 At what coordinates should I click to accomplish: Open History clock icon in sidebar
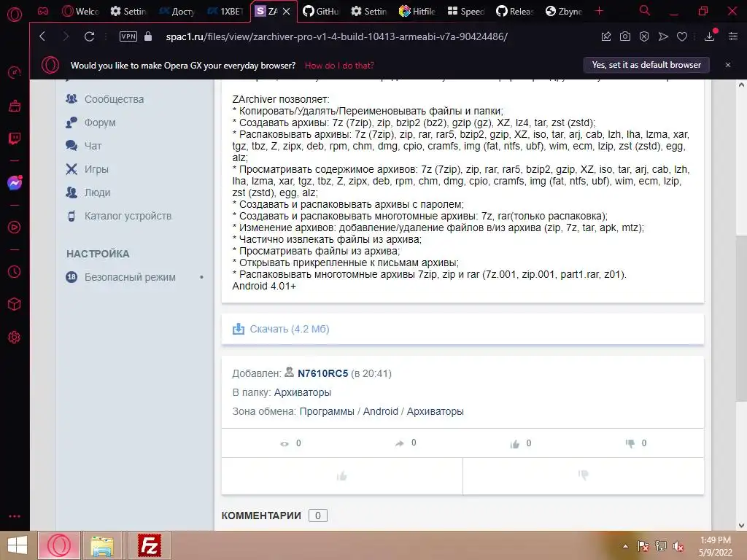(x=15, y=271)
